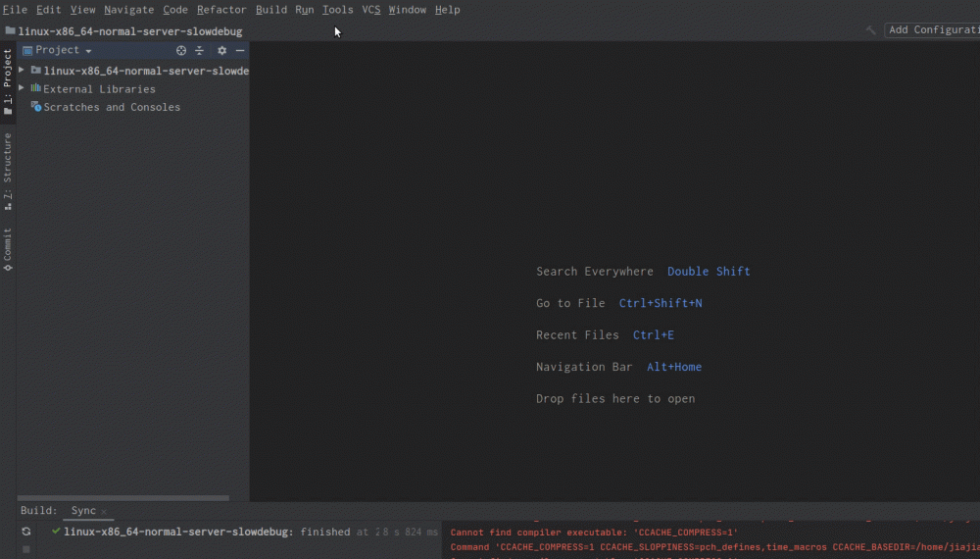
Task: Open the Edit menu
Action: pos(48,10)
